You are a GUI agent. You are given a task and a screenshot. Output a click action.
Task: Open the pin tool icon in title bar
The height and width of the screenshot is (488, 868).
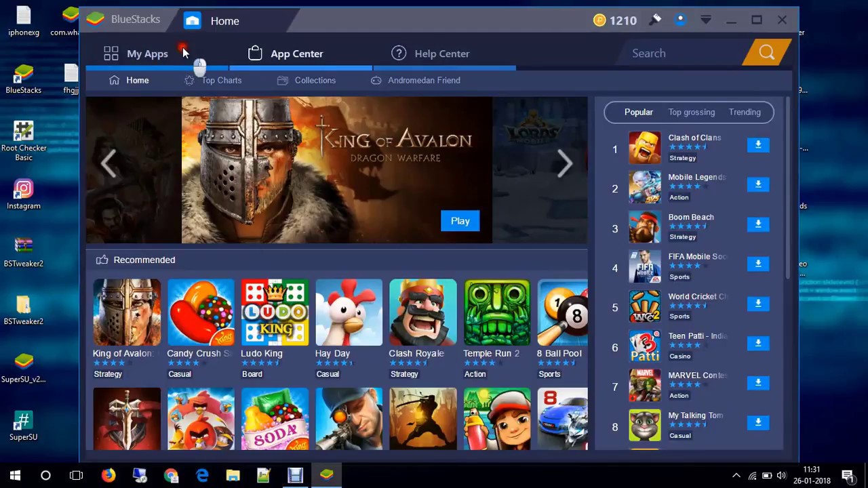click(x=655, y=20)
